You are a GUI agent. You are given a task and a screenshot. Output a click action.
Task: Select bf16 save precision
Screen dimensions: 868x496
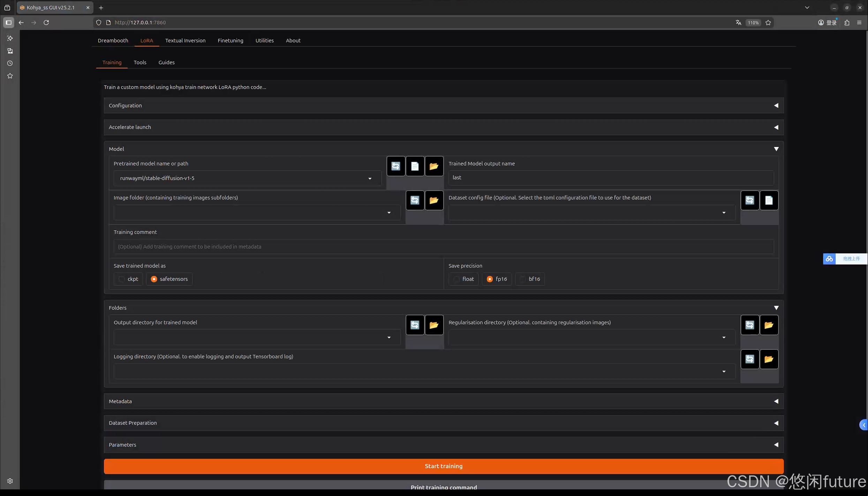(x=522, y=279)
